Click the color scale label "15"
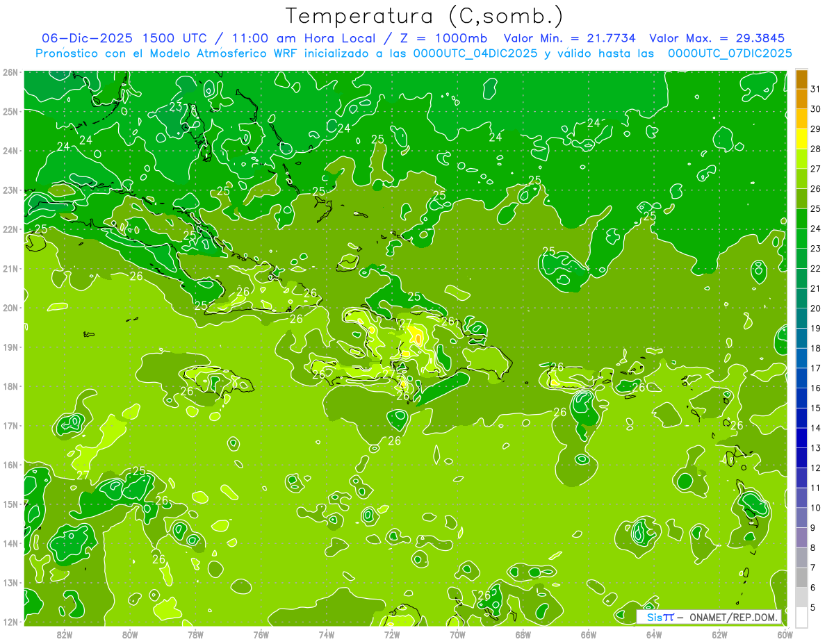Screen dimensions: 834x644 816,408
